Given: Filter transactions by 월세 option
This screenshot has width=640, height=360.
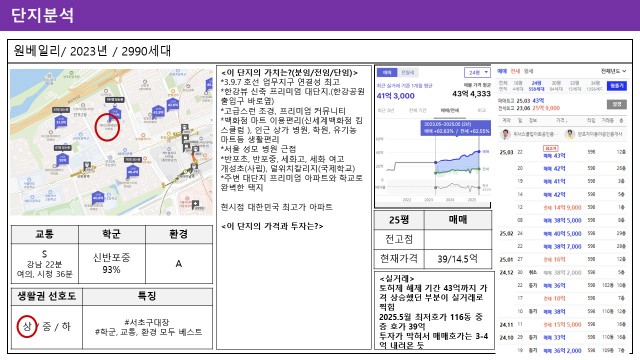Looking at the screenshot, I should click(x=529, y=71).
